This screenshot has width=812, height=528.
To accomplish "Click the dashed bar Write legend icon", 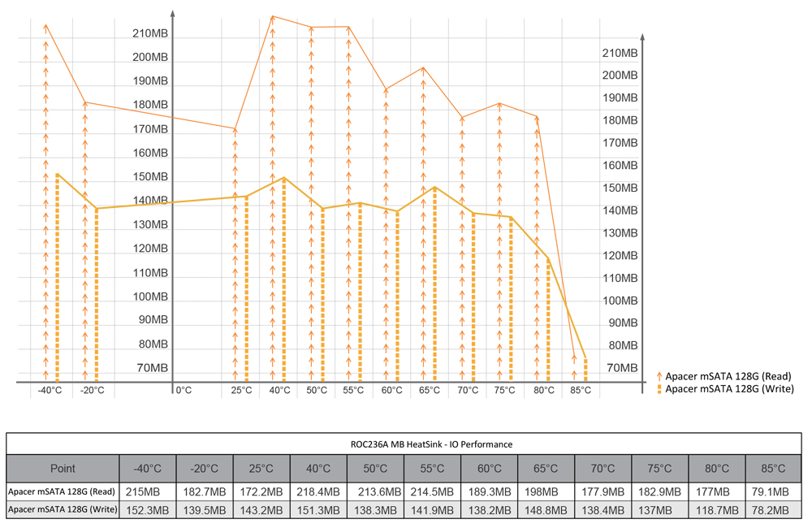I will pyautogui.click(x=659, y=389).
